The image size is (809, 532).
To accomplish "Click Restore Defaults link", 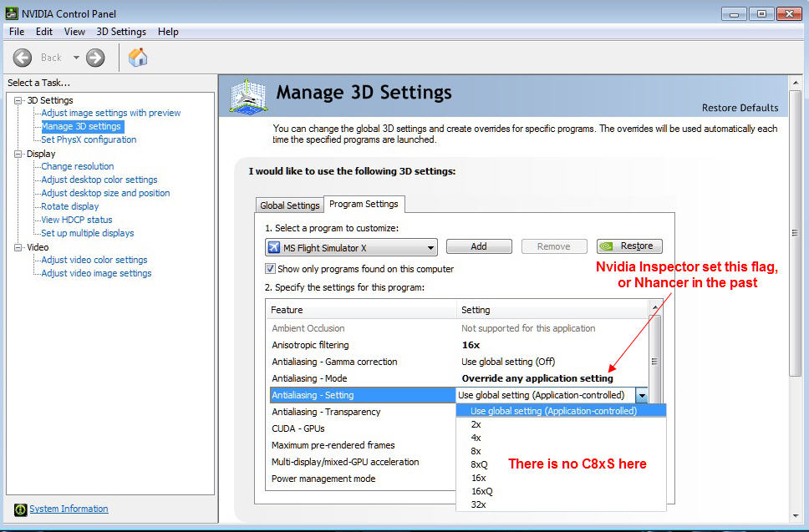I will (740, 108).
